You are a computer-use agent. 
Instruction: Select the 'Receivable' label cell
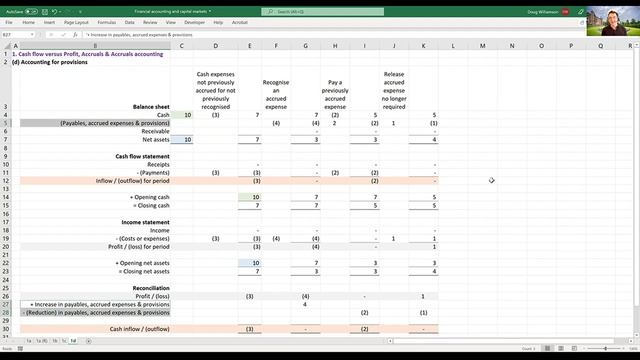95,131
